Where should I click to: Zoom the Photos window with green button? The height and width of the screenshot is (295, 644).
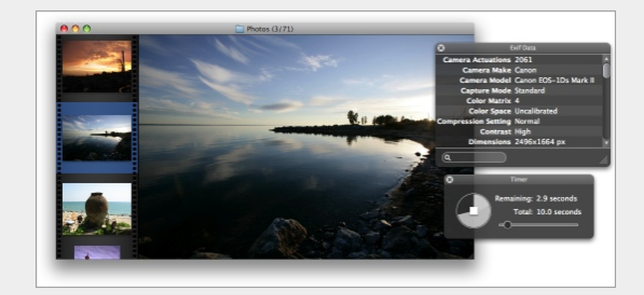coord(87,29)
